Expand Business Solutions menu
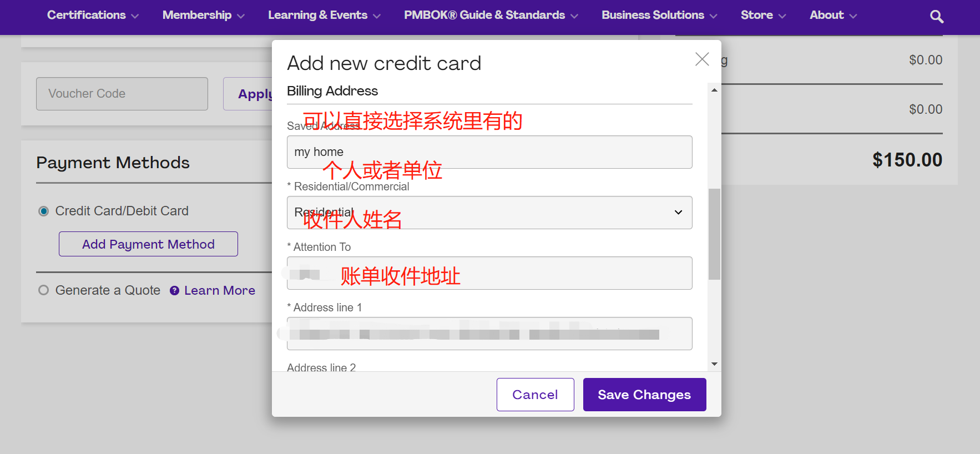 659,16
